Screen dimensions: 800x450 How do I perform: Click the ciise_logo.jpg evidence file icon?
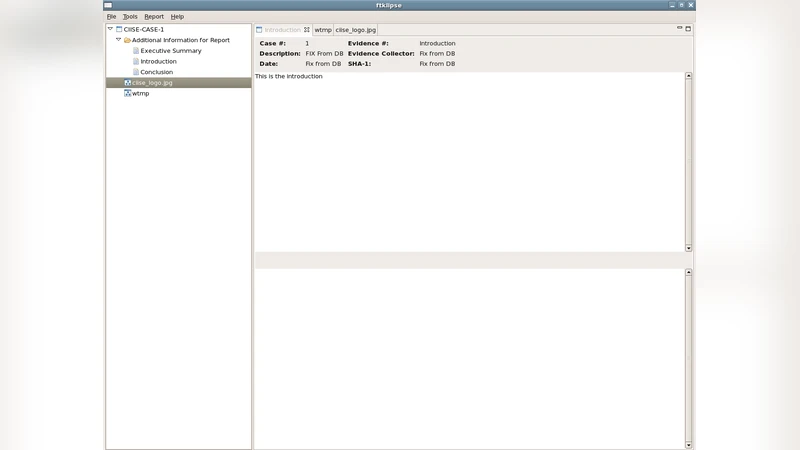(128, 83)
